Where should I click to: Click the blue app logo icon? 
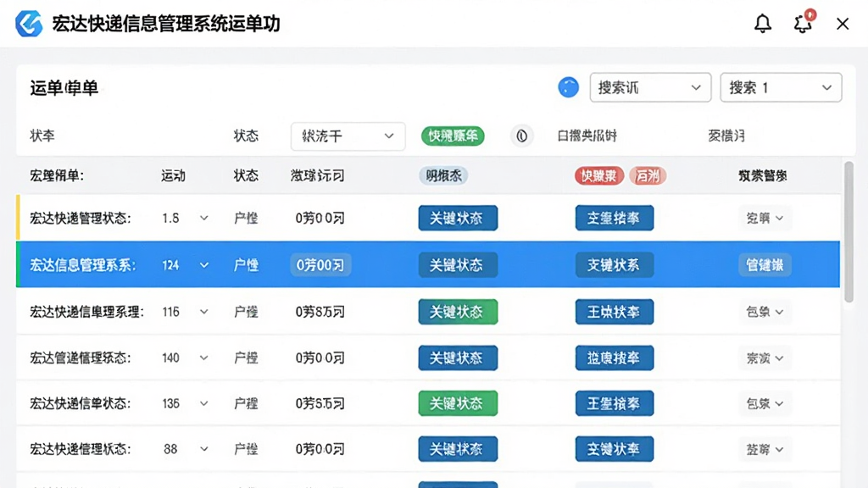click(x=29, y=24)
